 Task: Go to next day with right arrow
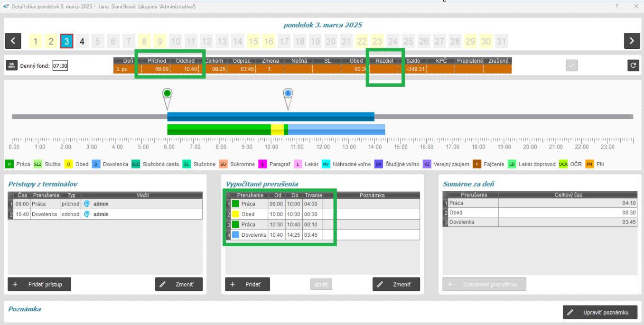click(632, 41)
